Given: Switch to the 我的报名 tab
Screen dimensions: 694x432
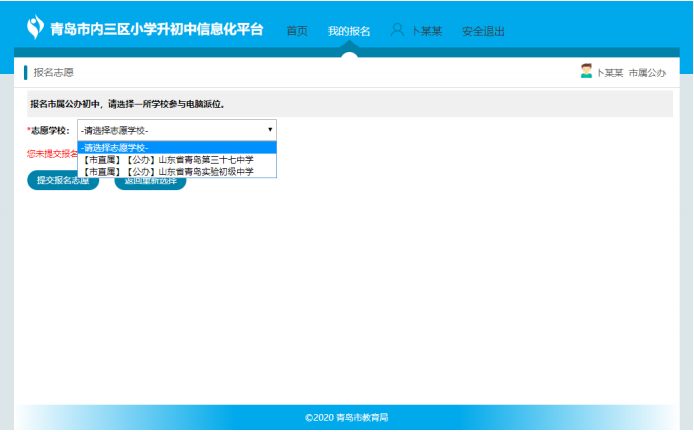Looking at the screenshot, I should coord(349,31).
